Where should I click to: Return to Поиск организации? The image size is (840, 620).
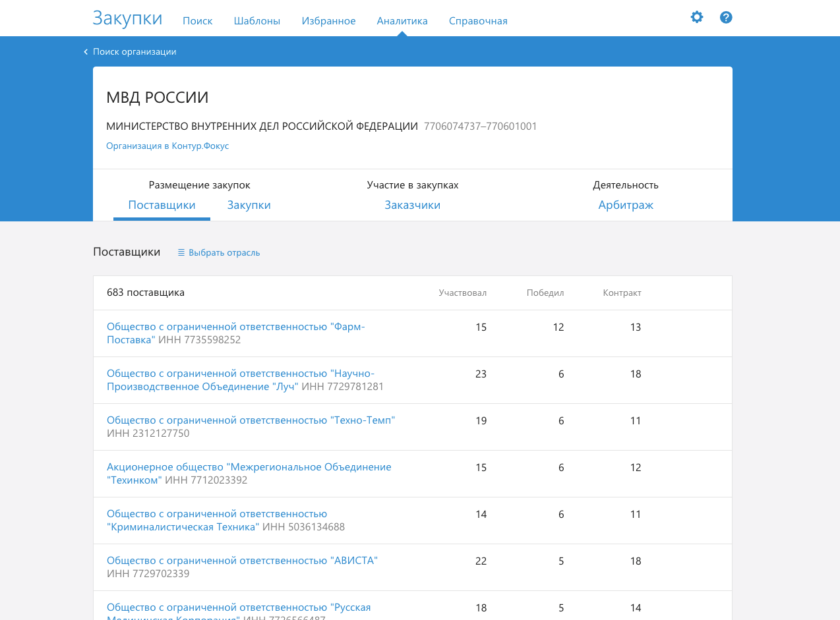[x=134, y=51]
